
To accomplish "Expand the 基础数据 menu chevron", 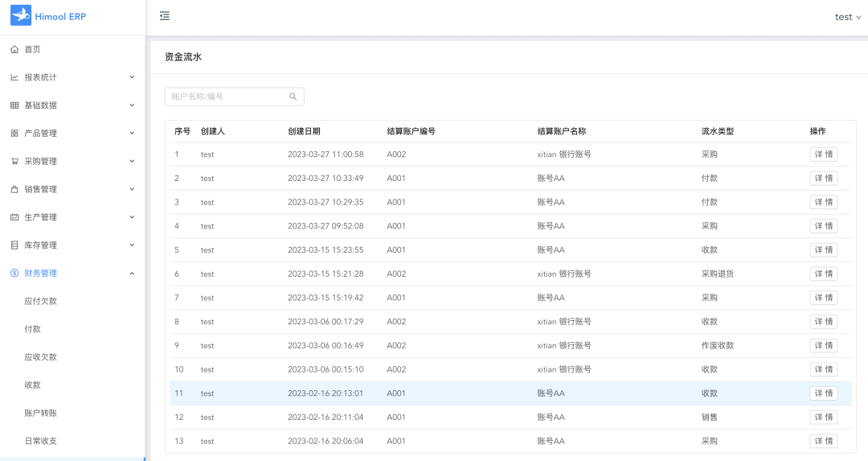I will tap(132, 105).
